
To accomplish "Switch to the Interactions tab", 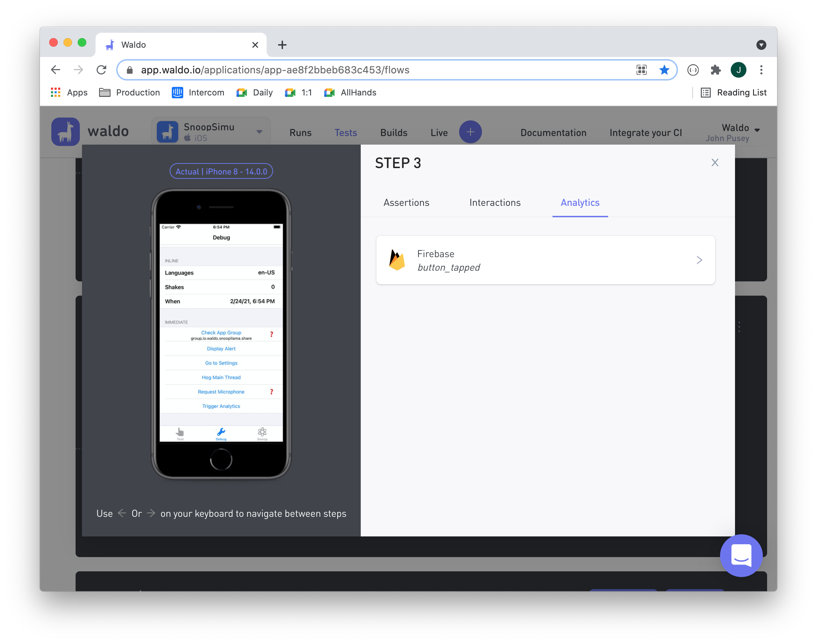I will coord(495,202).
